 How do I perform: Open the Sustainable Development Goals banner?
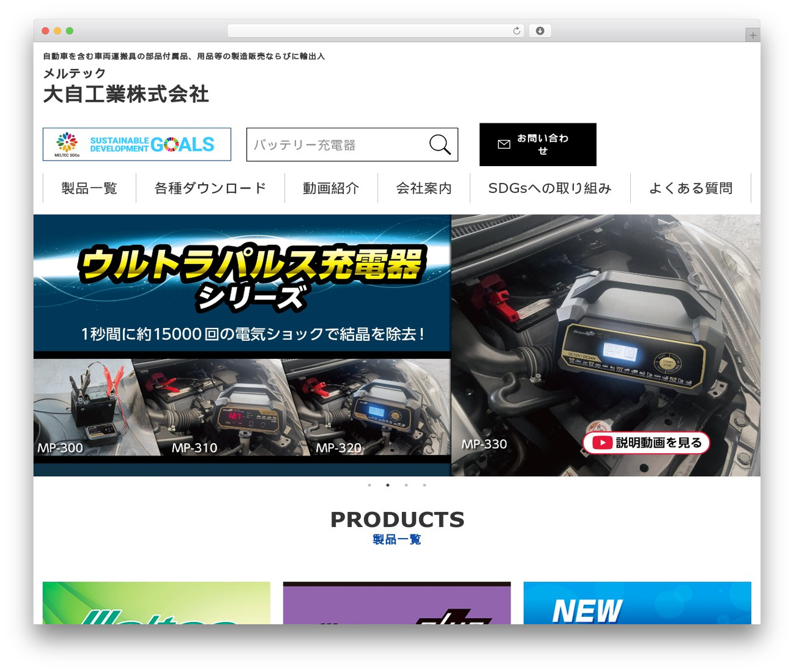137,144
